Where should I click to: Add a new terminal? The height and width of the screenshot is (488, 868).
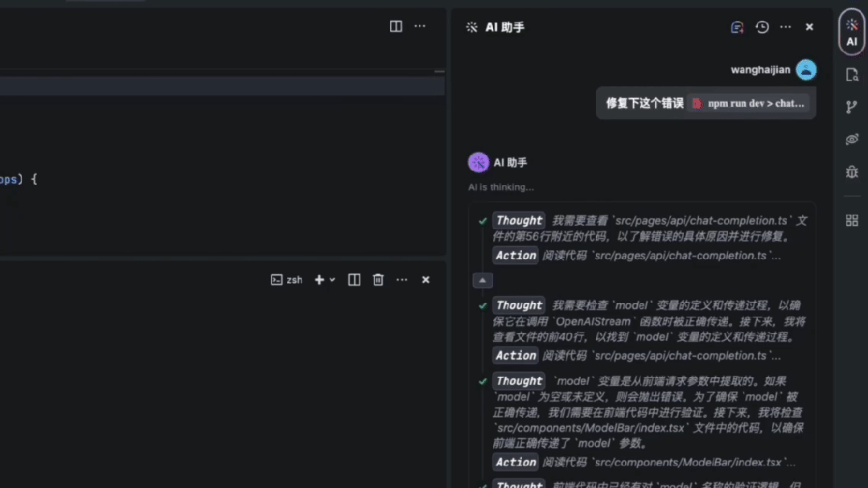[x=319, y=280]
